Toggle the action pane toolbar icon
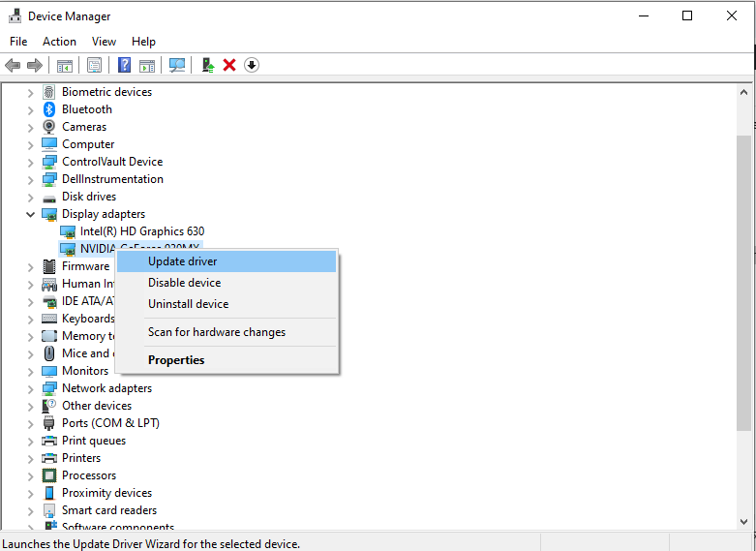The width and height of the screenshot is (756, 551). 147,65
